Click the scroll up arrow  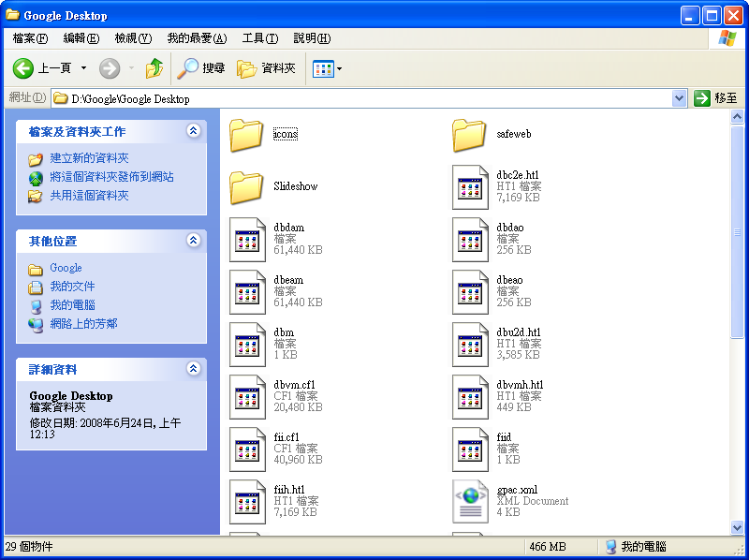tap(737, 116)
